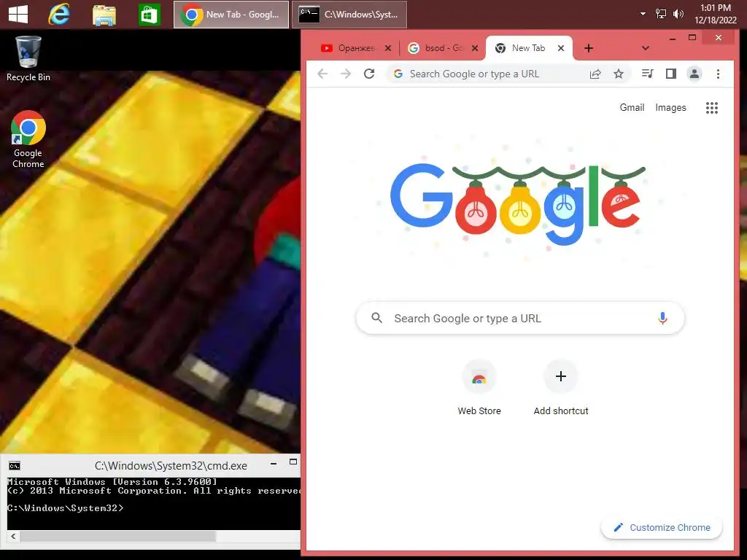
Task: Close the New Tab tab
Action: [561, 48]
